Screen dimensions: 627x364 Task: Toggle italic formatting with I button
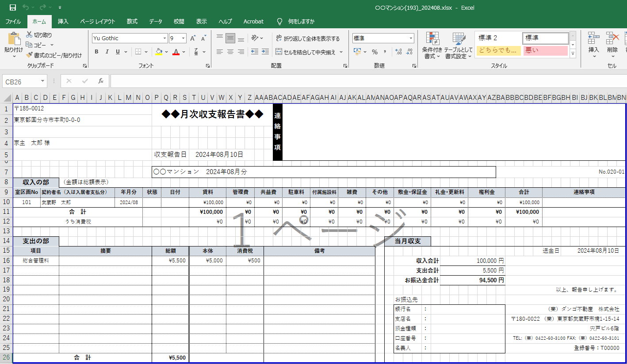[x=107, y=52]
